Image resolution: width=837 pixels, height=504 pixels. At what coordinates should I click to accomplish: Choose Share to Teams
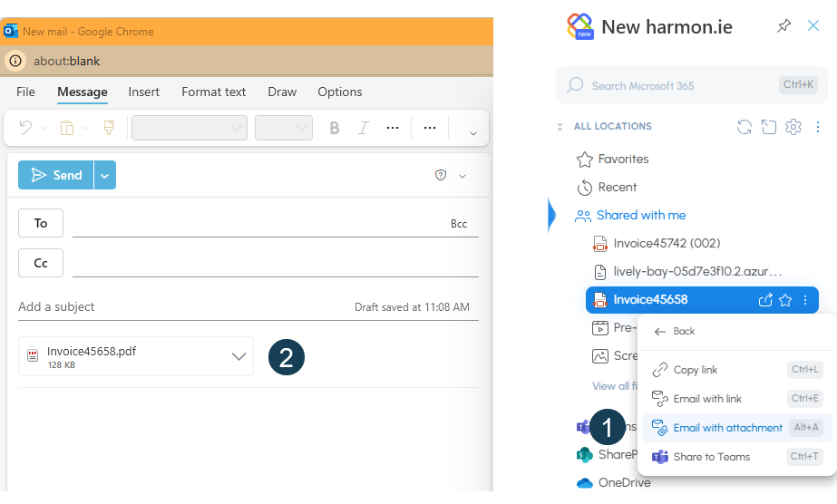point(736,457)
